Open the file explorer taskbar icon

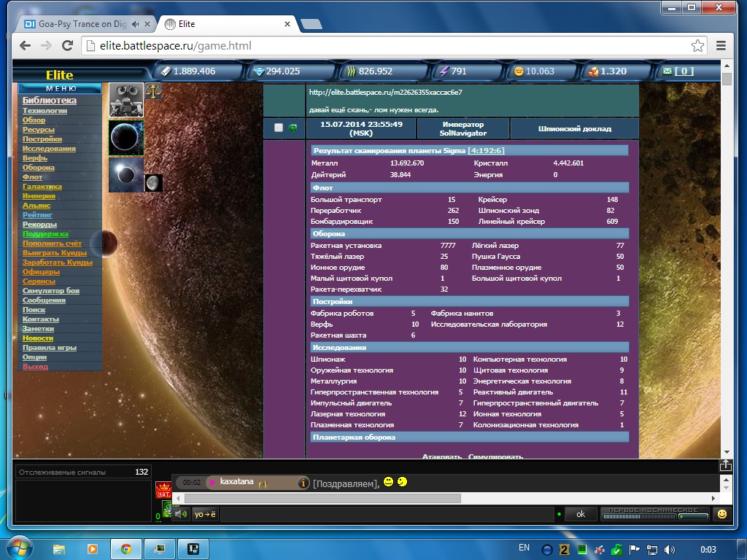pos(59,549)
